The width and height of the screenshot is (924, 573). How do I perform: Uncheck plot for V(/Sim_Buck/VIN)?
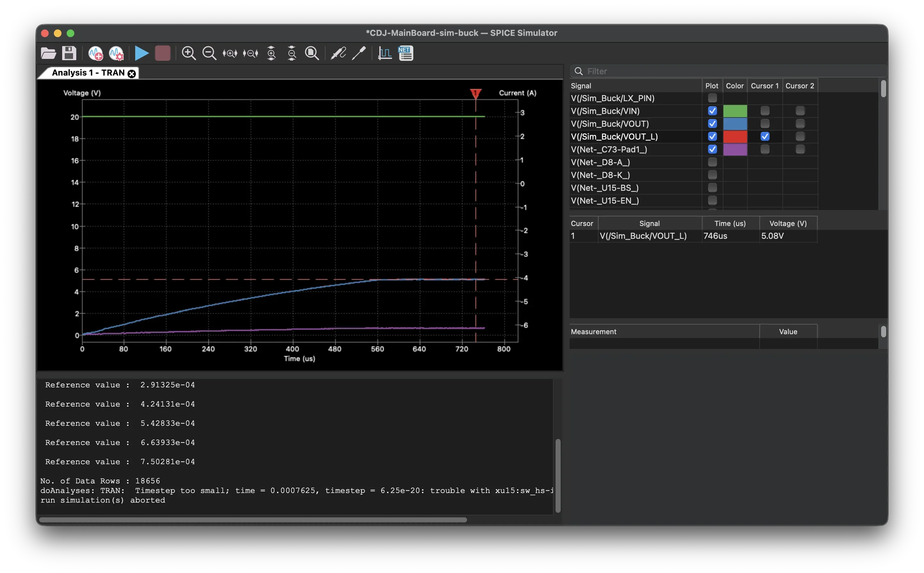712,111
